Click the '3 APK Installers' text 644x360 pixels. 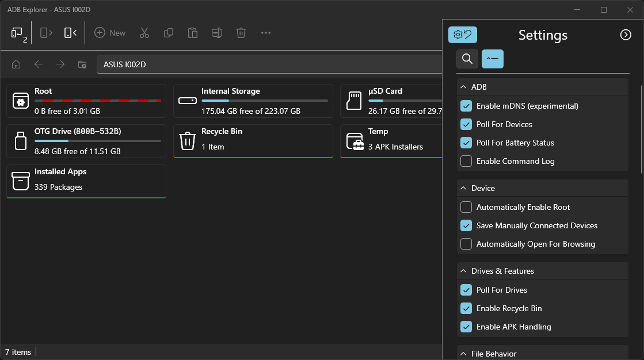point(395,147)
